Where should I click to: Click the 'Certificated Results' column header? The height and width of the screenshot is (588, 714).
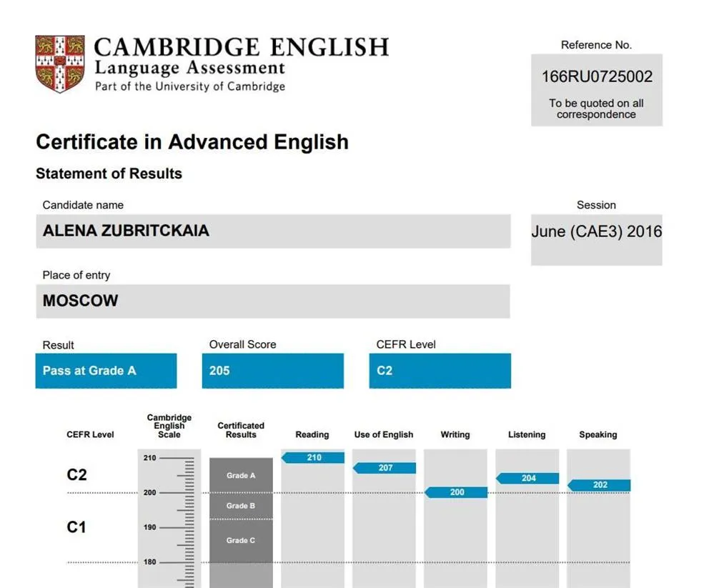(x=241, y=430)
